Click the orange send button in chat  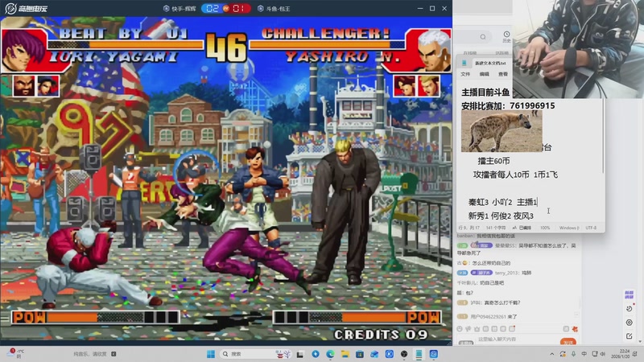pyautogui.click(x=568, y=342)
